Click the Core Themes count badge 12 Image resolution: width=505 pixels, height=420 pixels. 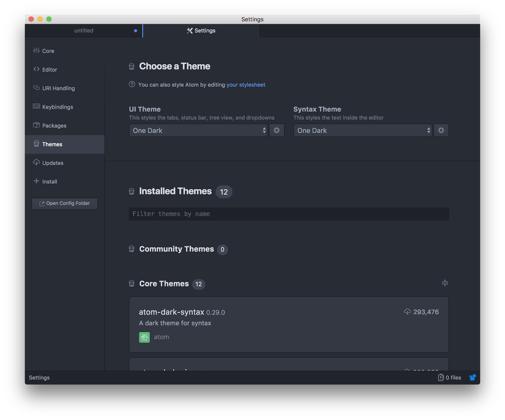199,284
